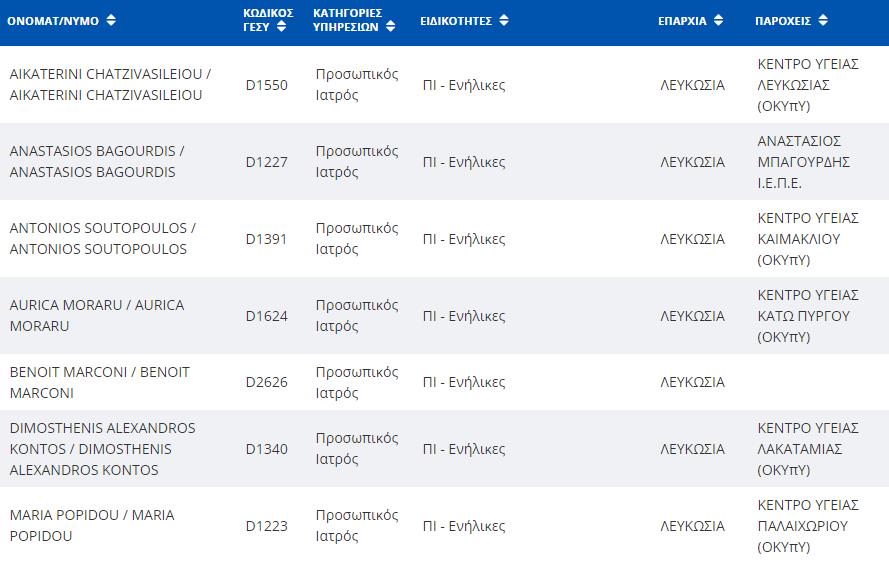889x563 pixels.
Task: Sort by ΕΠΑΡΧΙΑ column arrows
Action: tap(718, 20)
